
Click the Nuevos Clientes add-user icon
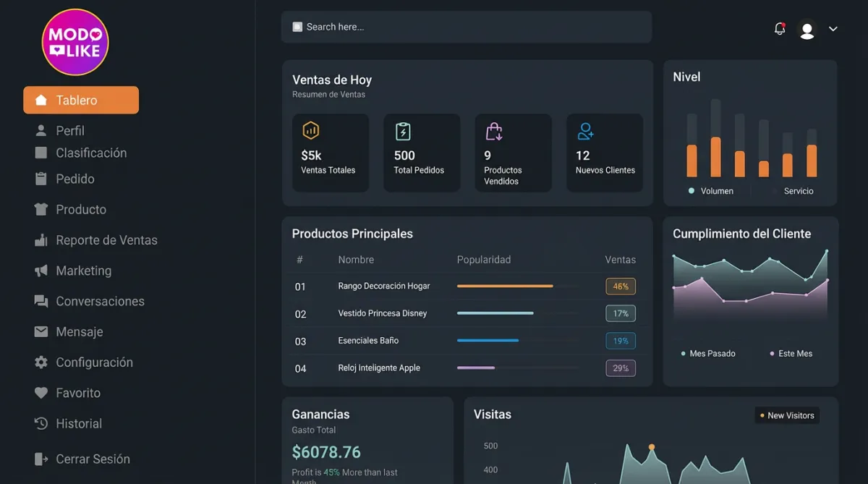point(586,131)
